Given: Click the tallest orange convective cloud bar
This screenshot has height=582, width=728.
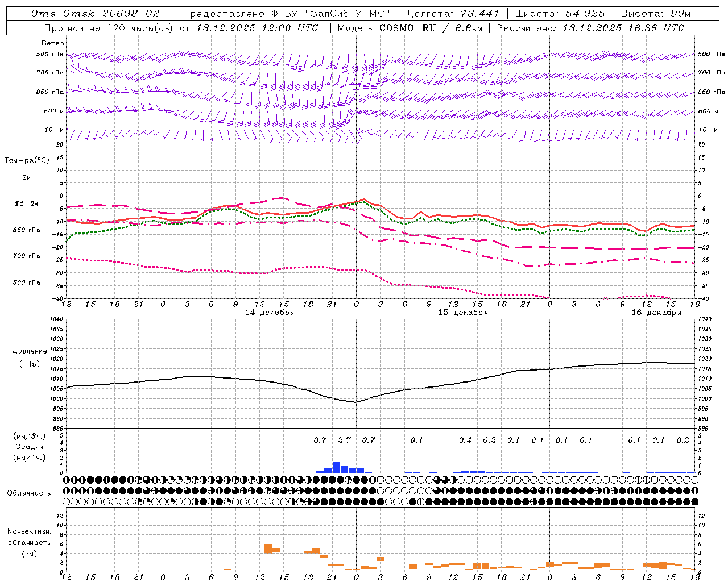Looking at the screenshot, I should point(268,549).
